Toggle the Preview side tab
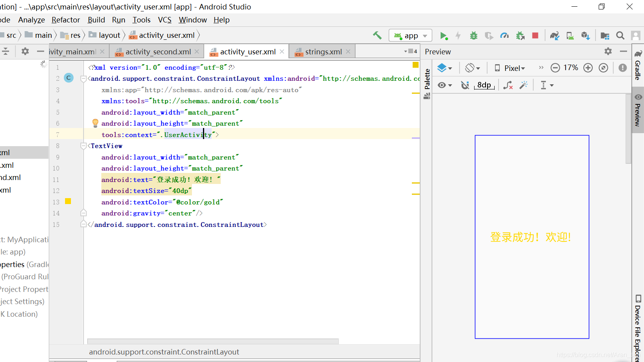 (638, 110)
